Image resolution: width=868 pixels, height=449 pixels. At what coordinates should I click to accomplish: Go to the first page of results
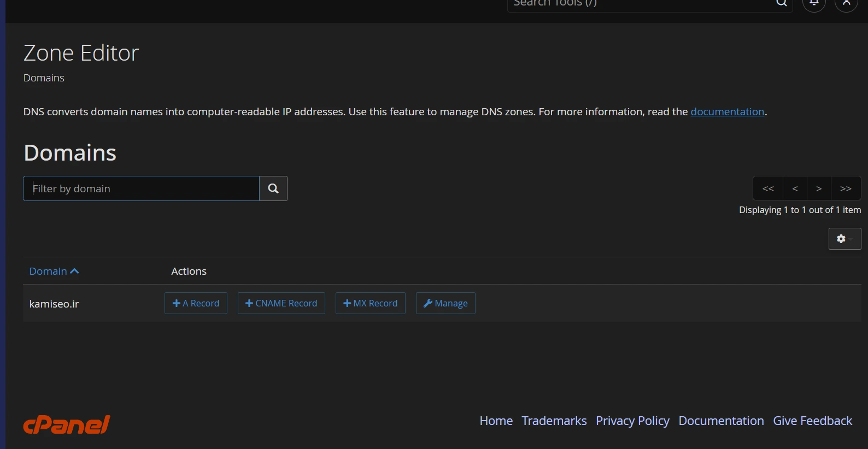point(768,188)
